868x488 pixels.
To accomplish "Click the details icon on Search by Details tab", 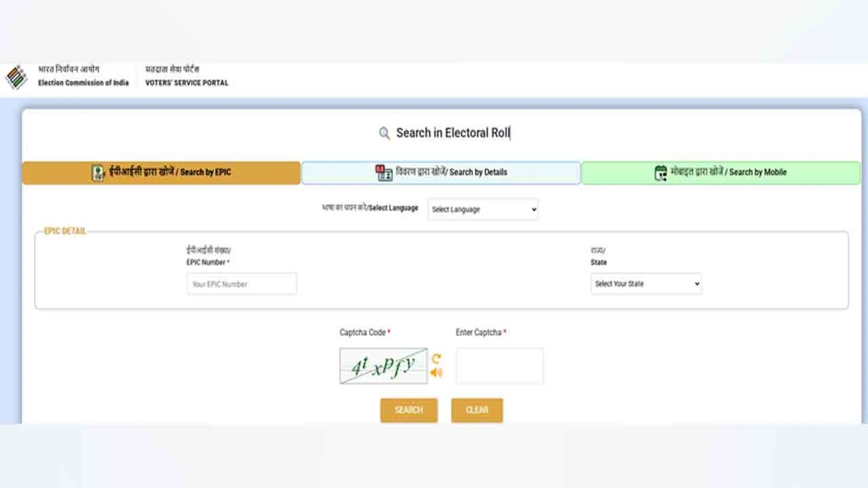I will pyautogui.click(x=384, y=172).
